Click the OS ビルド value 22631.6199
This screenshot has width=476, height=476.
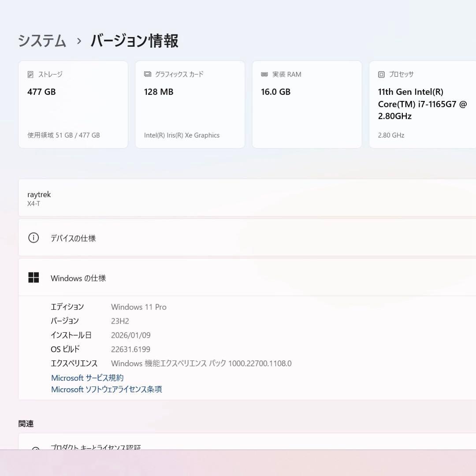[x=131, y=349]
